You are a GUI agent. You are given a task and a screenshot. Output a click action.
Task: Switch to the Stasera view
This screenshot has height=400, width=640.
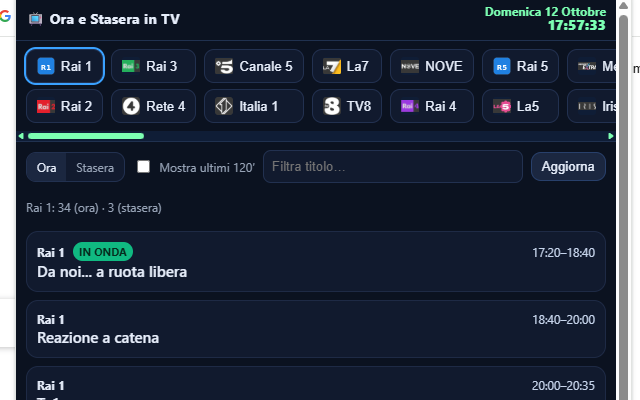coord(95,167)
